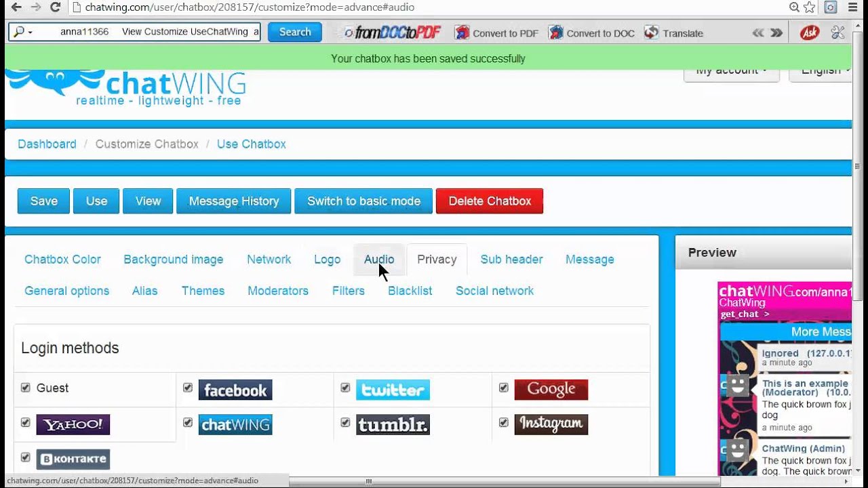Click the red Delete Chatbox button

[x=490, y=201]
